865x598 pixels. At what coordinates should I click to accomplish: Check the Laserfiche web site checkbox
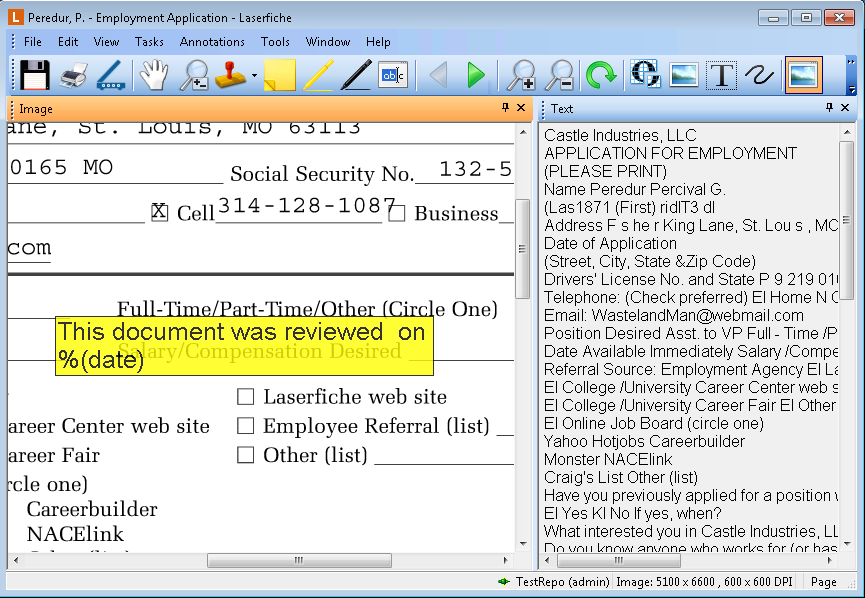coord(245,397)
